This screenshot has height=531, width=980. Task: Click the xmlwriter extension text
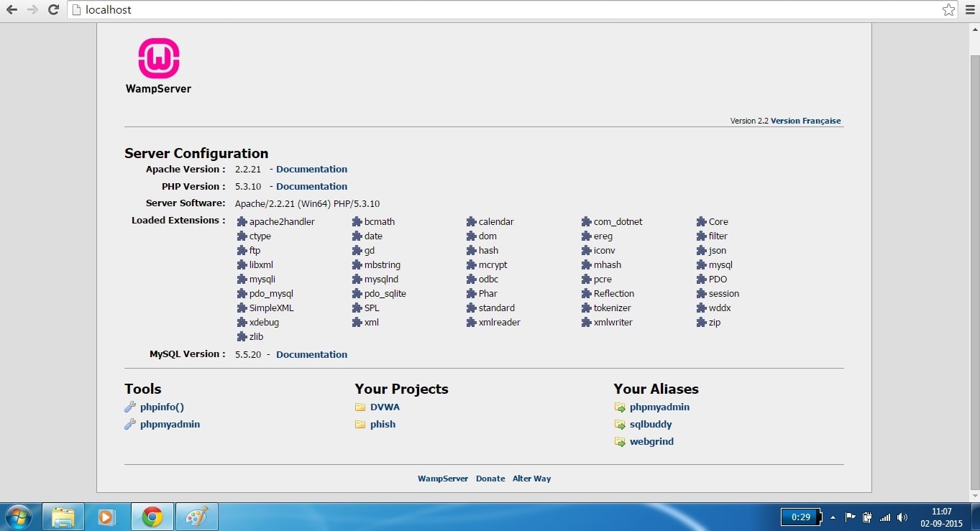tap(613, 322)
